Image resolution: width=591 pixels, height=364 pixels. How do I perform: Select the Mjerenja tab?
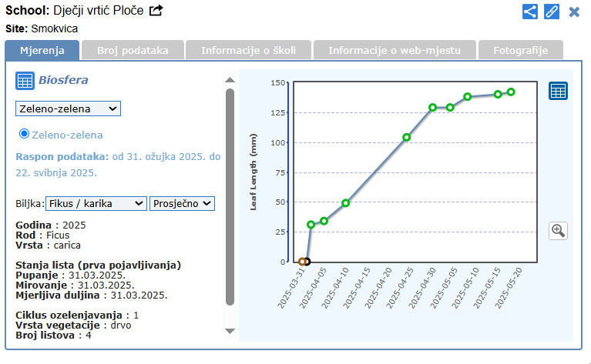click(42, 50)
